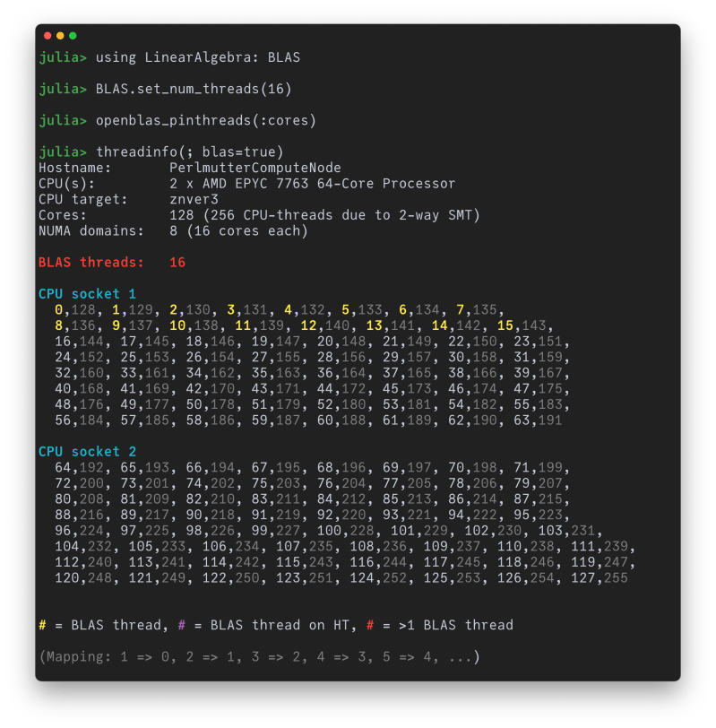Click the 'BLAS.set_num_threads(16)' command

tap(194, 89)
